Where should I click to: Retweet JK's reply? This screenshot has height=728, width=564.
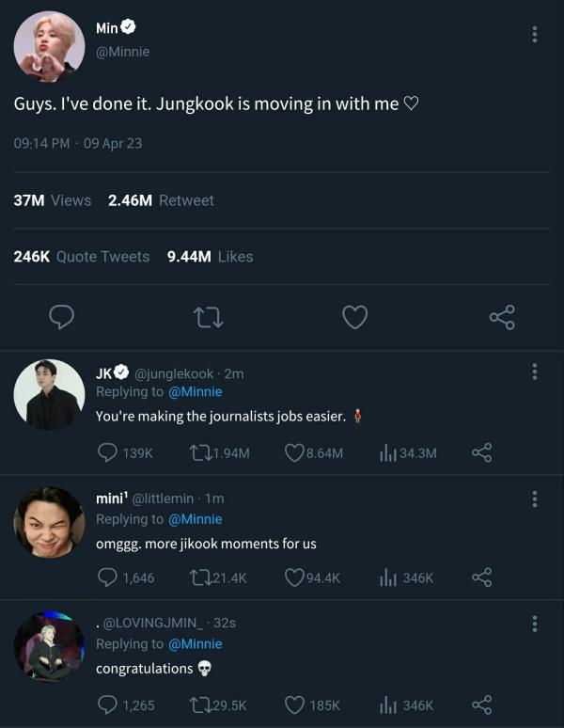click(x=197, y=452)
